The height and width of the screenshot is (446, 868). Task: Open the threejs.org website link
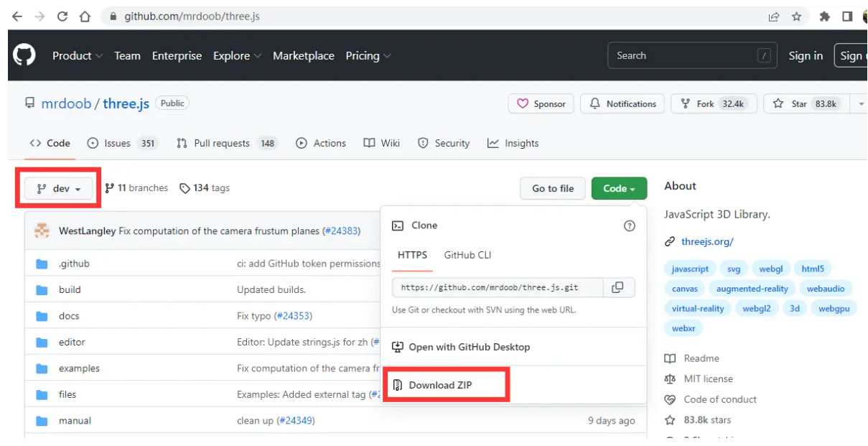pyautogui.click(x=707, y=241)
